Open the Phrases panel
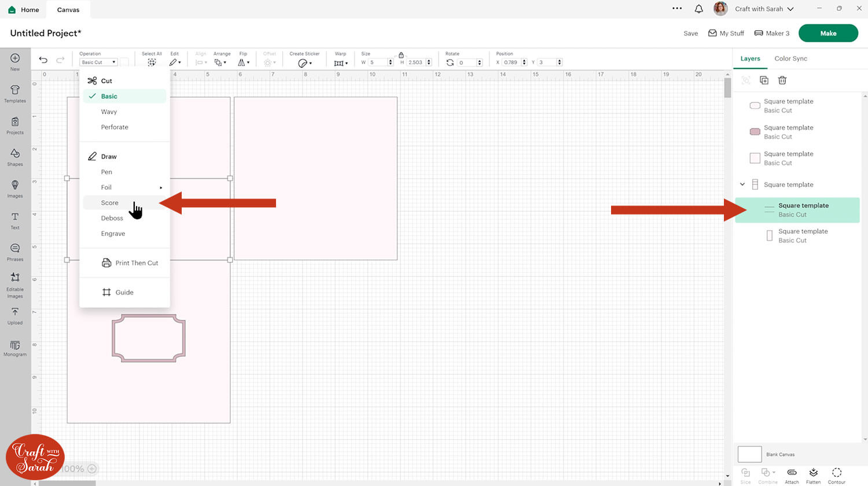Screen dimensions: 868x486 [15, 252]
